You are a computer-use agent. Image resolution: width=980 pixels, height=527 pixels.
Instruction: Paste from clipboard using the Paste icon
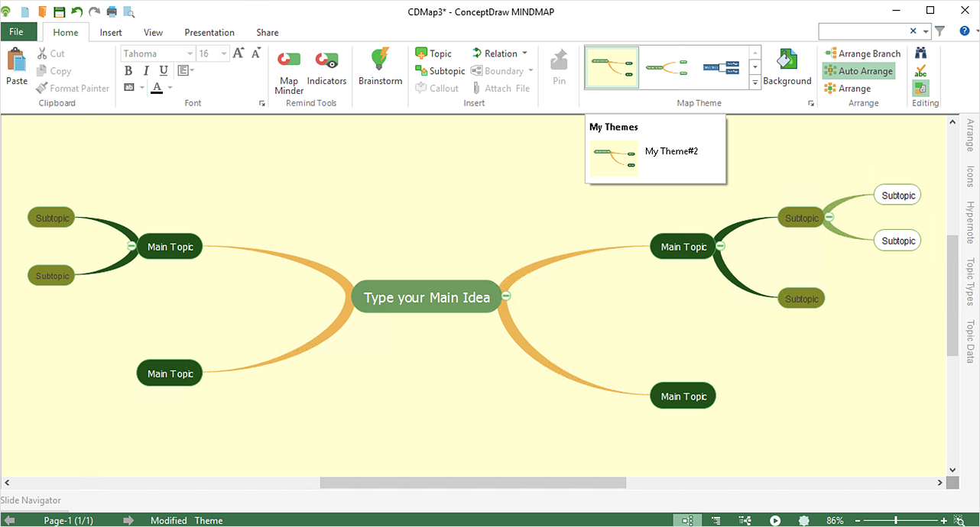[17, 60]
